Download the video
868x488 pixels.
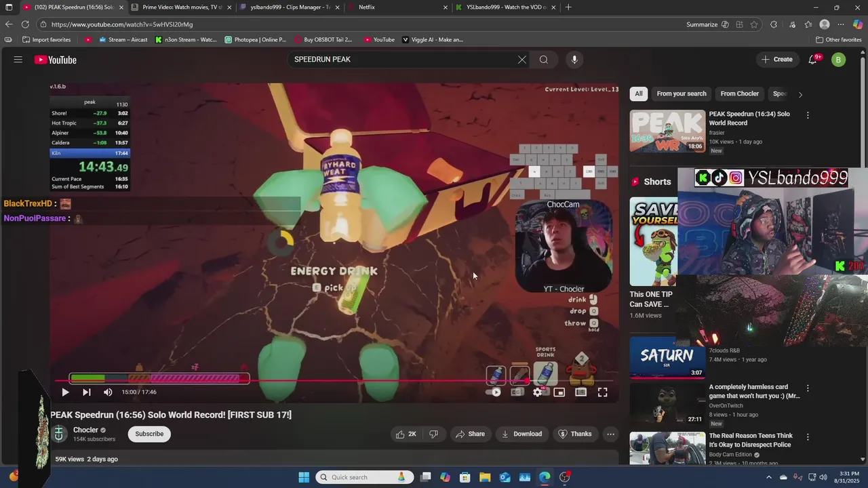(521, 434)
